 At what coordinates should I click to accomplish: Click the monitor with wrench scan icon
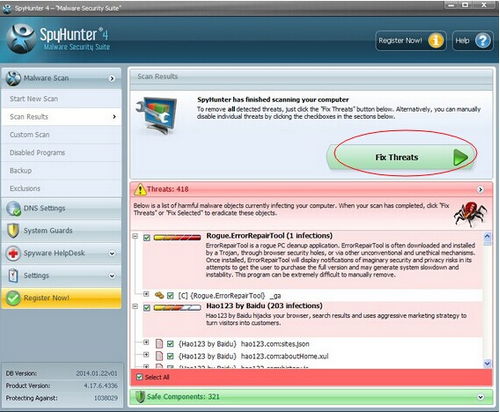(x=157, y=115)
